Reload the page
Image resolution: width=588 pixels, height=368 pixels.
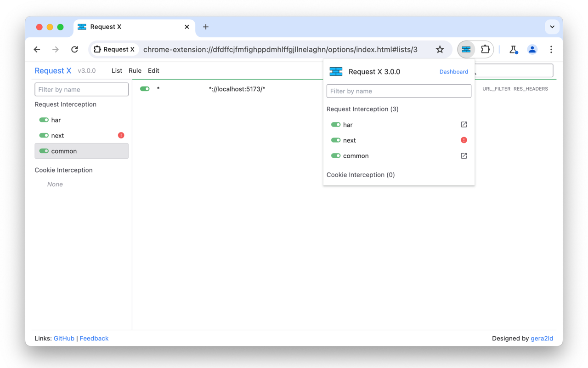[74, 49]
